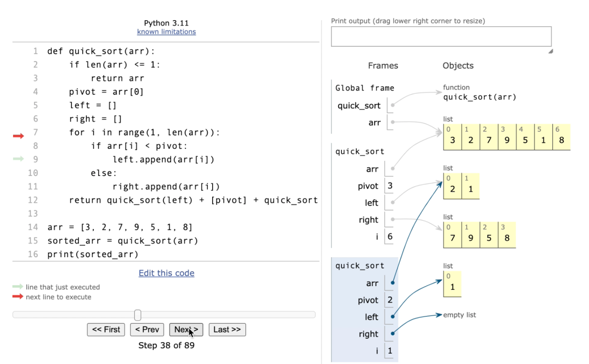
Task: Click the pointer dot beside global quick_sort variable
Action: pyautogui.click(x=393, y=105)
